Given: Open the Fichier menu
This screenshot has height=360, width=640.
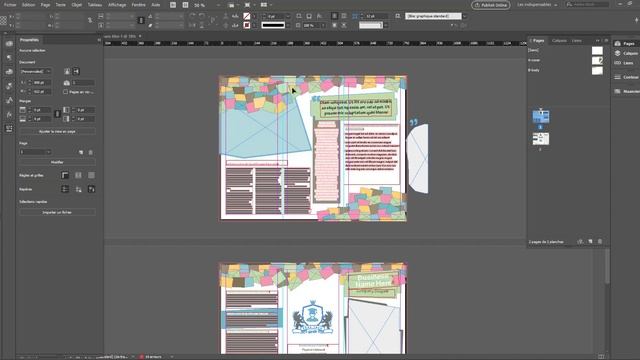Looking at the screenshot, I should [x=10, y=5].
